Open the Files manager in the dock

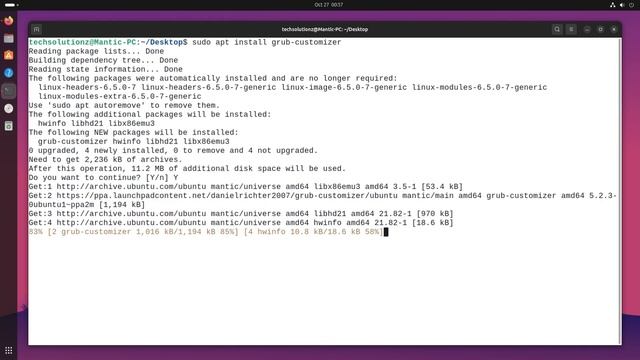pyautogui.click(x=9, y=38)
